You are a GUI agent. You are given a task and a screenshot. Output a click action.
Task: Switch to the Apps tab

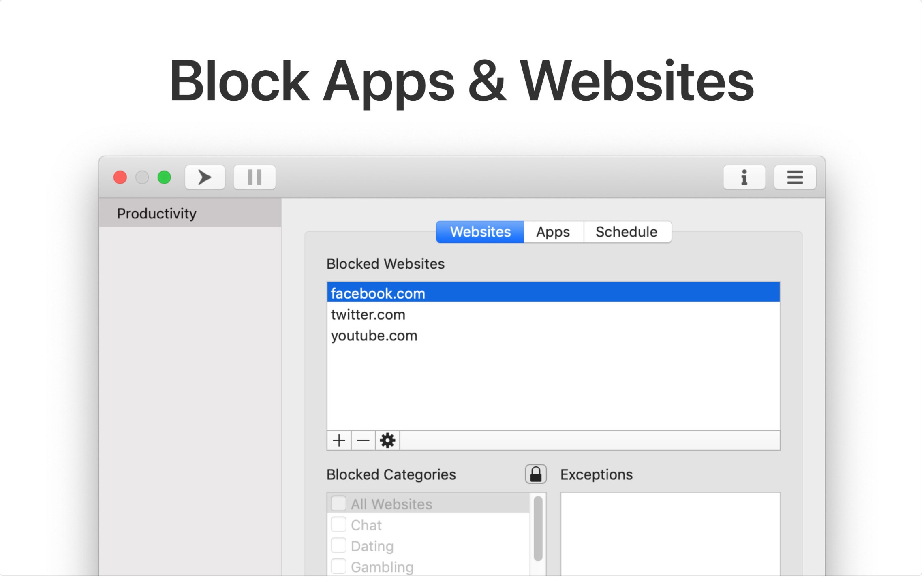click(554, 232)
